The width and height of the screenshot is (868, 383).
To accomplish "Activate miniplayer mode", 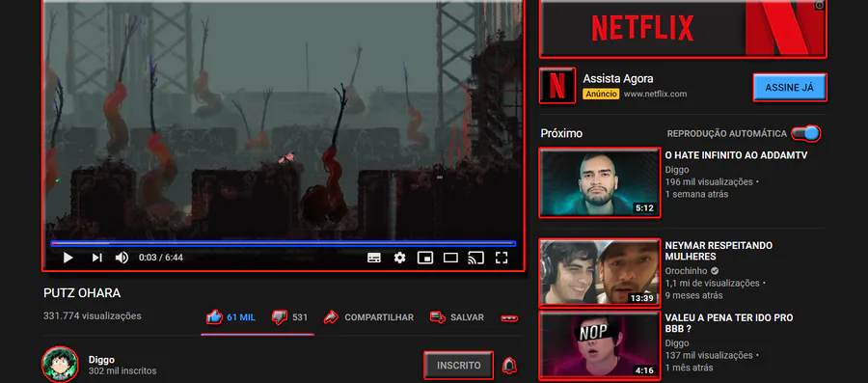I will coord(425,258).
